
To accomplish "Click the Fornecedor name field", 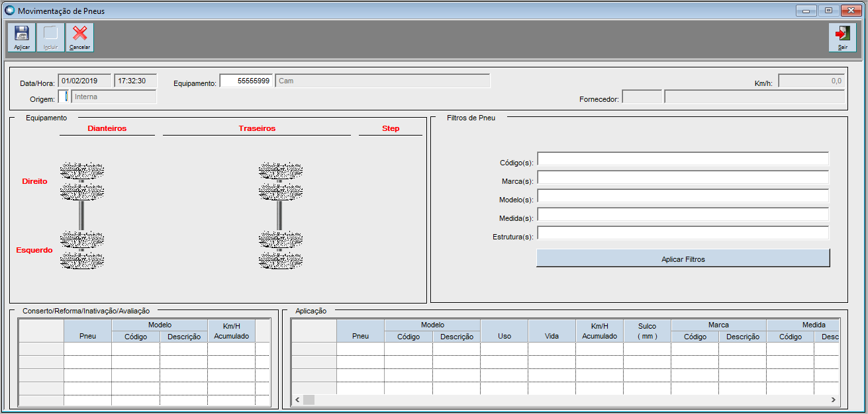I will pos(755,97).
